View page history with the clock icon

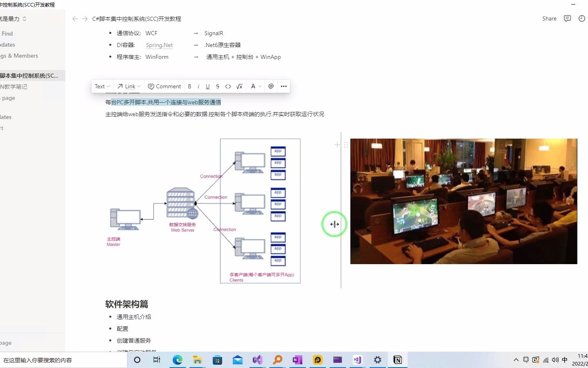point(582,18)
